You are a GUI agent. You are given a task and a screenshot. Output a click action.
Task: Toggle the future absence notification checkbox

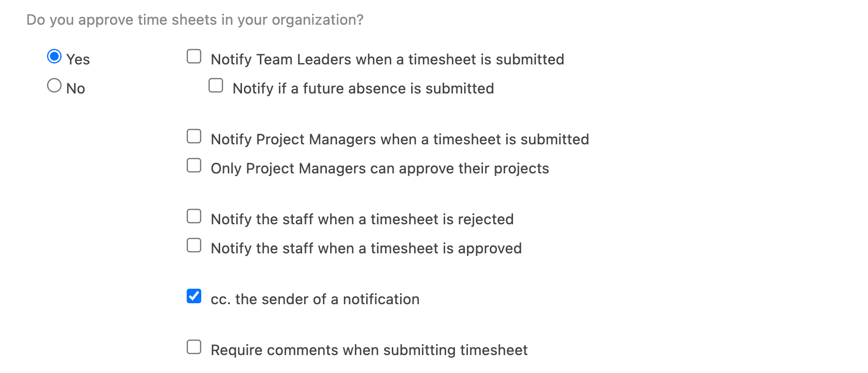[x=216, y=85]
